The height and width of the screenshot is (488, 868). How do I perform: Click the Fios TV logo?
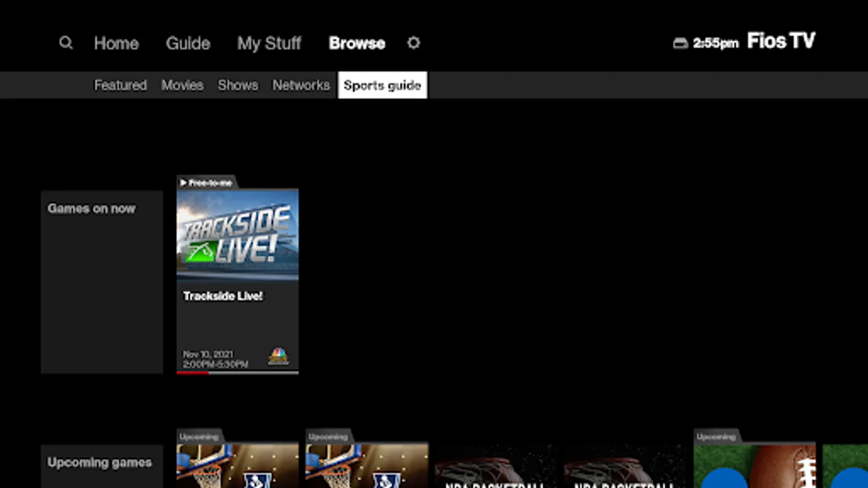781,41
